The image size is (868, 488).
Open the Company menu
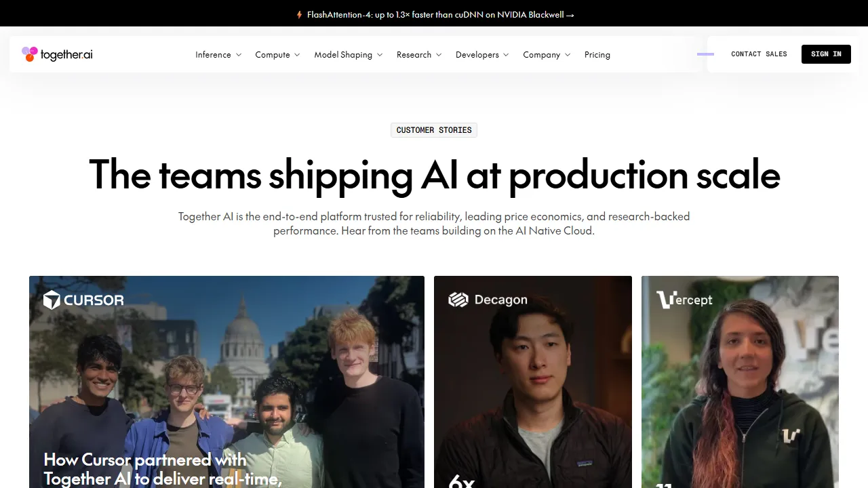[541, 55]
